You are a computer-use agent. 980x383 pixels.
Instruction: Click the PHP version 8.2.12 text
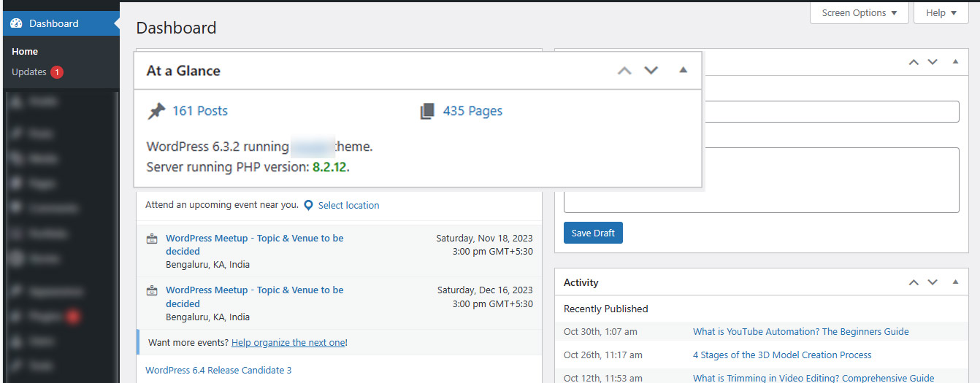click(330, 167)
